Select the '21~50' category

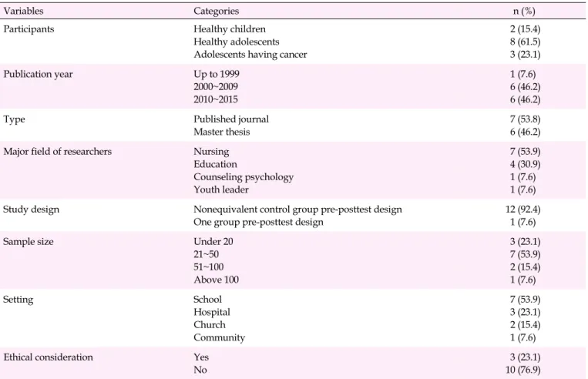click(x=206, y=254)
